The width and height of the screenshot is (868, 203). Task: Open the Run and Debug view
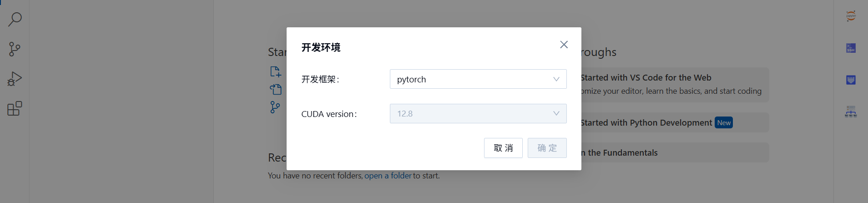[15, 79]
